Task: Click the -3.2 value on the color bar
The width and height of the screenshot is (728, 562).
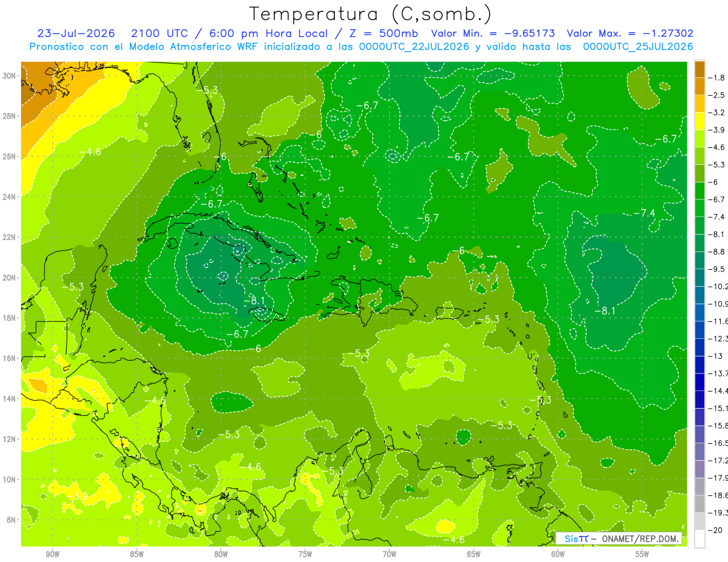Action: pyautogui.click(x=717, y=113)
